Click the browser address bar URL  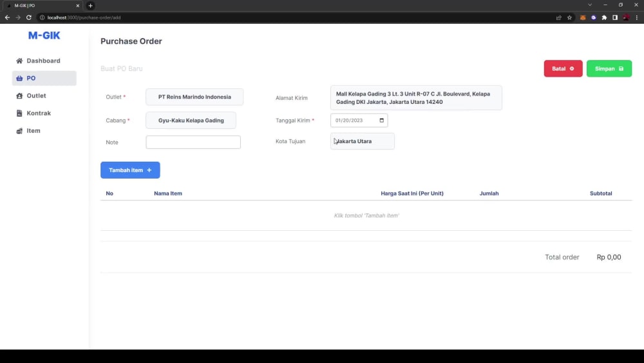pos(84,17)
